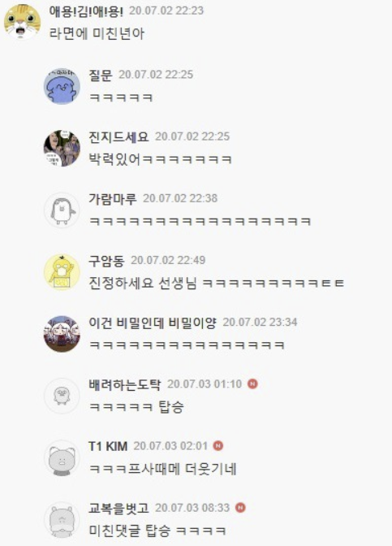Open T1 KIM's gray cat avatar
This screenshot has height=546, width=392.
pos(62,458)
